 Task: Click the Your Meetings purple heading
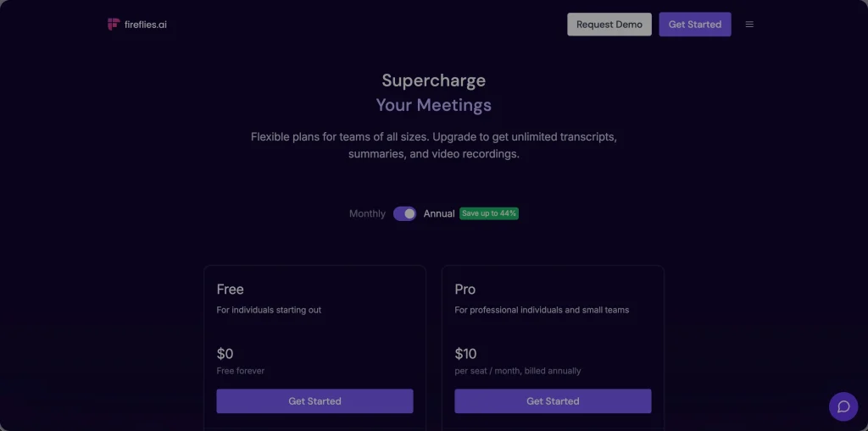(433, 106)
